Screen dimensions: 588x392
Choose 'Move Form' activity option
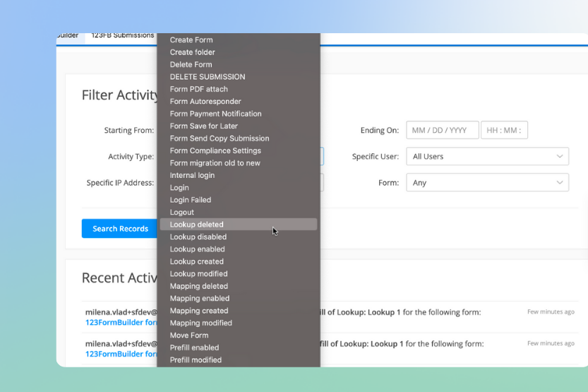(188, 335)
